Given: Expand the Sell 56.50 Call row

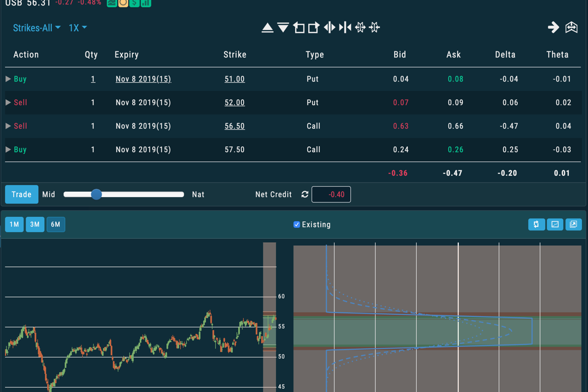Looking at the screenshot, I should (x=8, y=126).
